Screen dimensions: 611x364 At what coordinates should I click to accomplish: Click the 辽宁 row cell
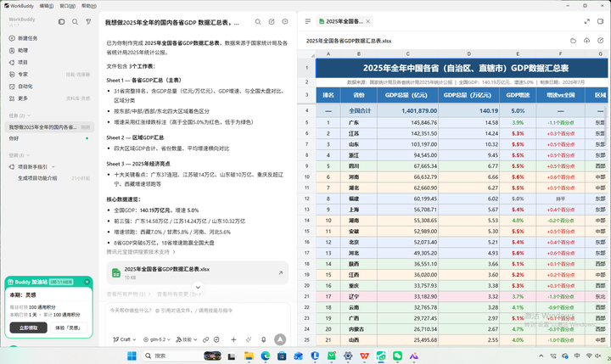pos(359,297)
